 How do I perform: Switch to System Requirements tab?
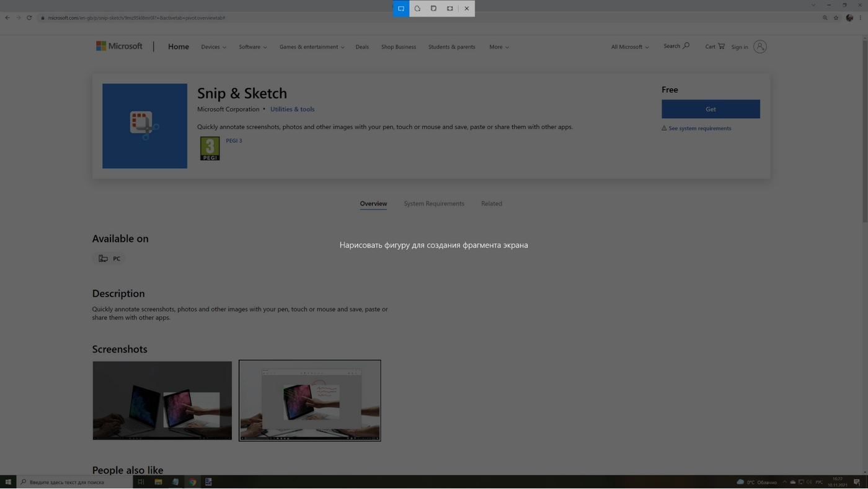[434, 204]
